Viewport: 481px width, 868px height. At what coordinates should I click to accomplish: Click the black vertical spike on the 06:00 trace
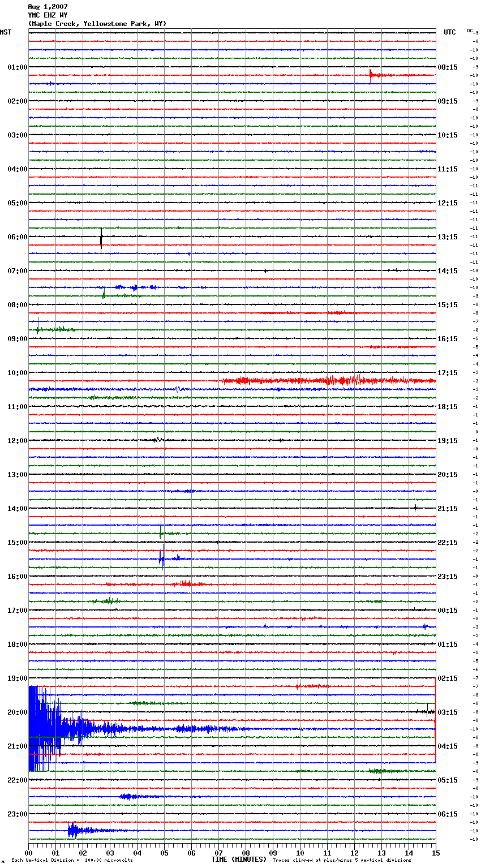tap(101, 240)
